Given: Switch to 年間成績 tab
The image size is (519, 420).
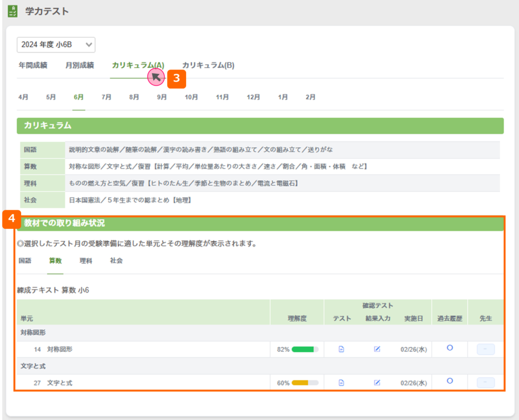Looking at the screenshot, I should tap(33, 65).
